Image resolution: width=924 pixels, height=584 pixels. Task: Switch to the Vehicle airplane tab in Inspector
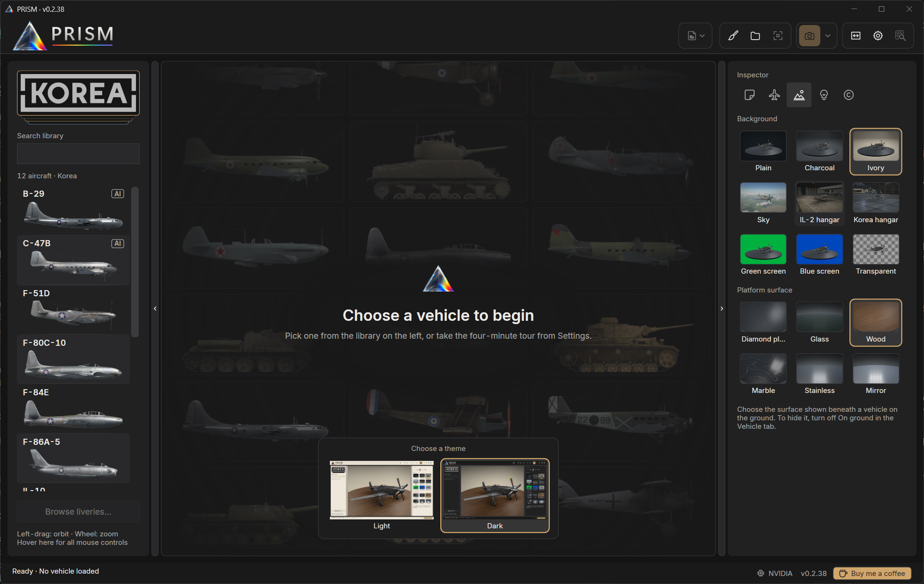point(774,95)
